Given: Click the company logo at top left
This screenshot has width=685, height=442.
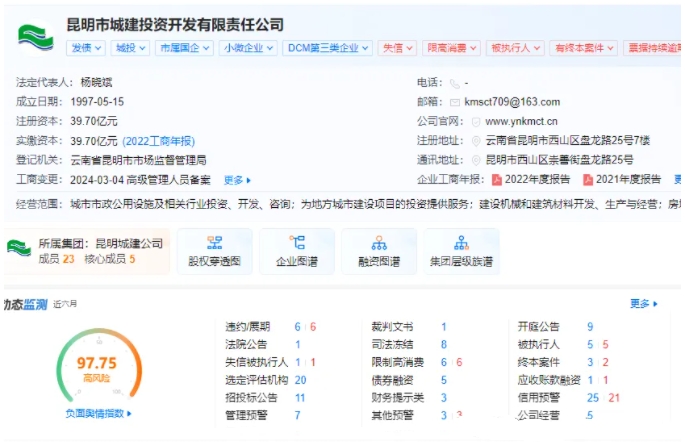Looking at the screenshot, I should [35, 37].
